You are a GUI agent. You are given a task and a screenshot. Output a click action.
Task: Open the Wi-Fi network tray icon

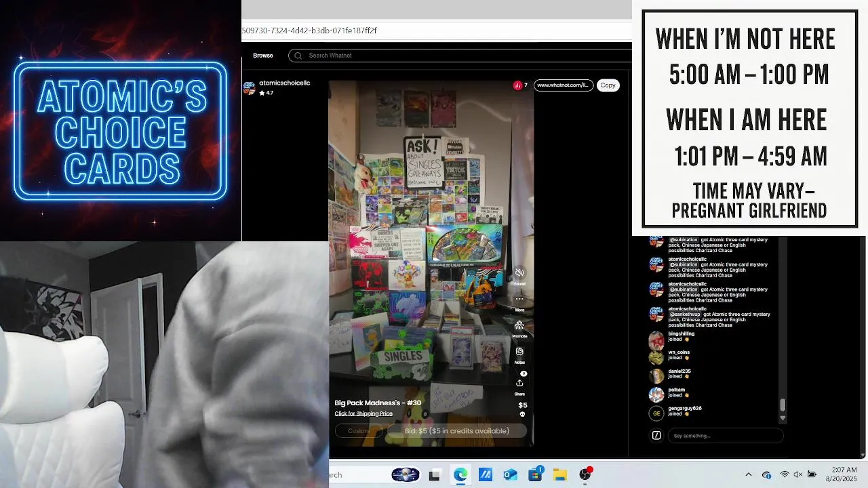click(x=785, y=474)
